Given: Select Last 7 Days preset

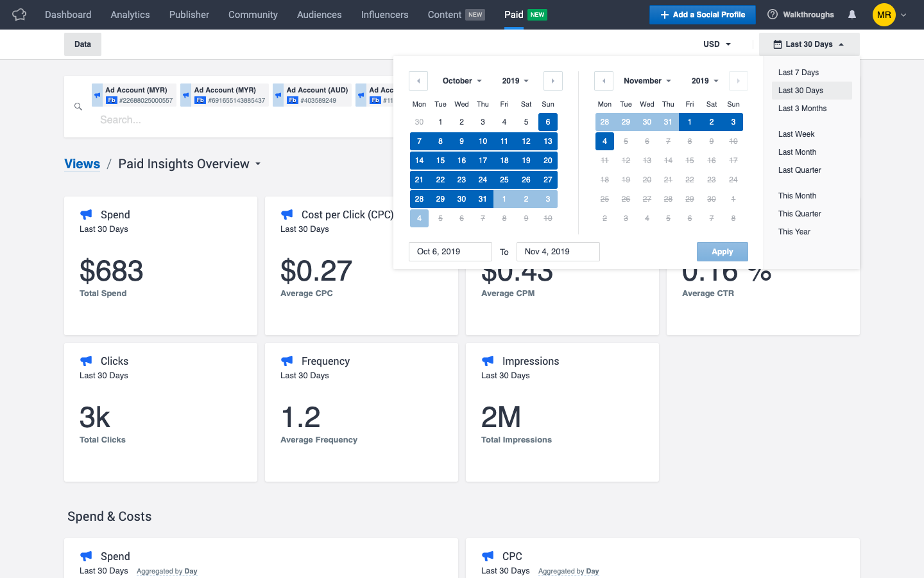Looking at the screenshot, I should pos(798,73).
